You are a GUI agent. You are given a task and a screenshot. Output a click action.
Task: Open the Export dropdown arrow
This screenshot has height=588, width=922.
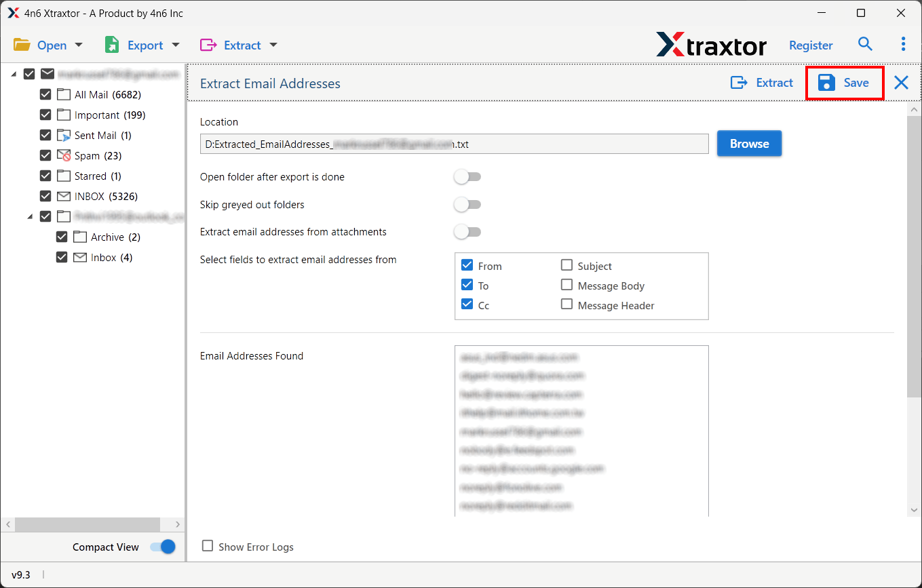176,45
